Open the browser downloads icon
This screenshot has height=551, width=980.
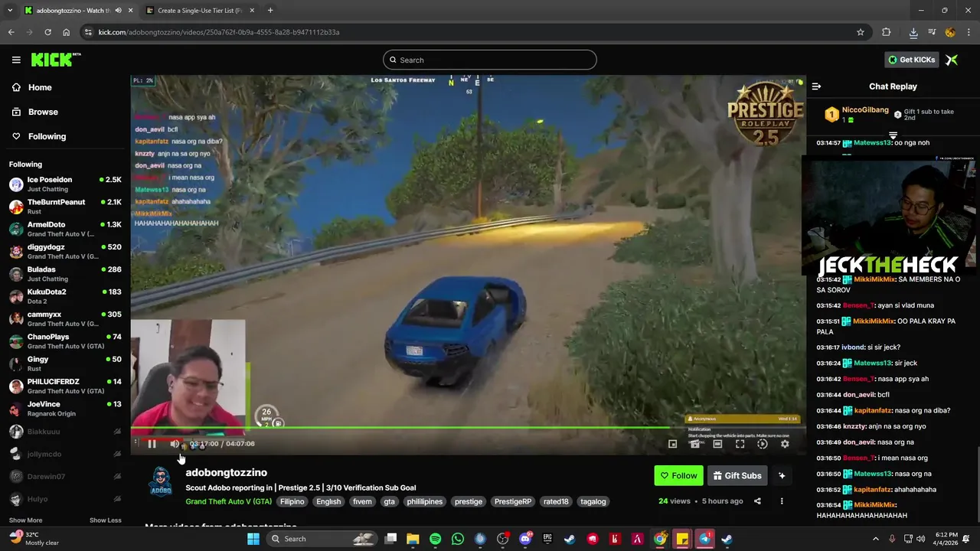point(913,32)
